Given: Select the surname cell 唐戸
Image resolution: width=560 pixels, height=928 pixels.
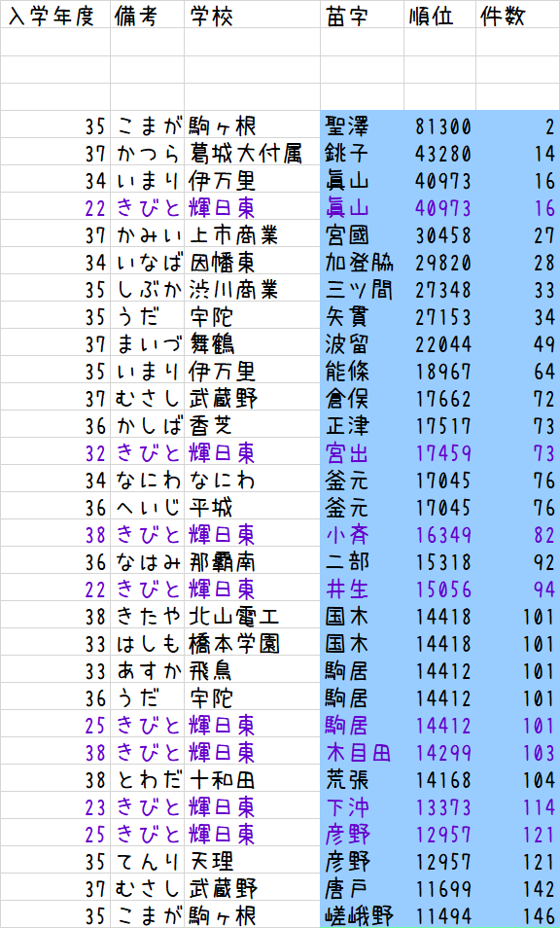Looking at the screenshot, I should (x=363, y=887).
